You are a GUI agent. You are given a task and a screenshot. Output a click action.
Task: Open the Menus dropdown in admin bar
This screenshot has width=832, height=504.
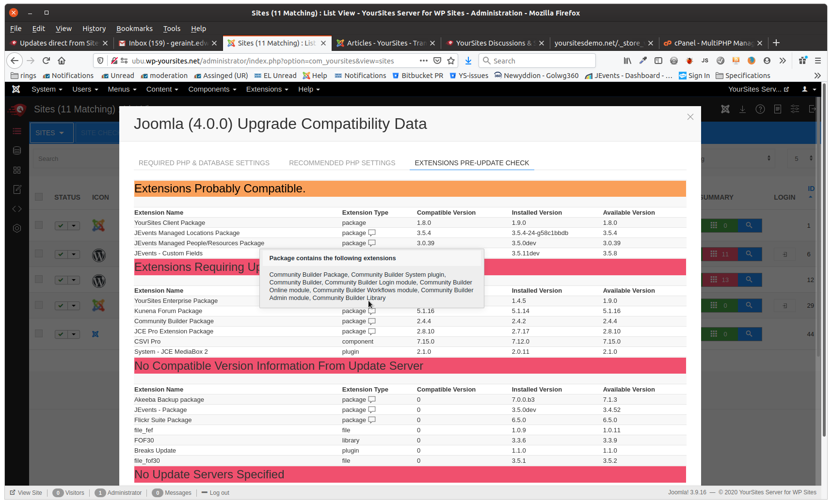click(122, 89)
